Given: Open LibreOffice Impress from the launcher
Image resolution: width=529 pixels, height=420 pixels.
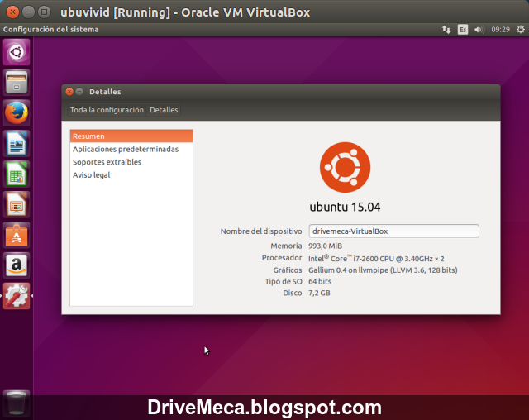Looking at the screenshot, I should pyautogui.click(x=17, y=204).
